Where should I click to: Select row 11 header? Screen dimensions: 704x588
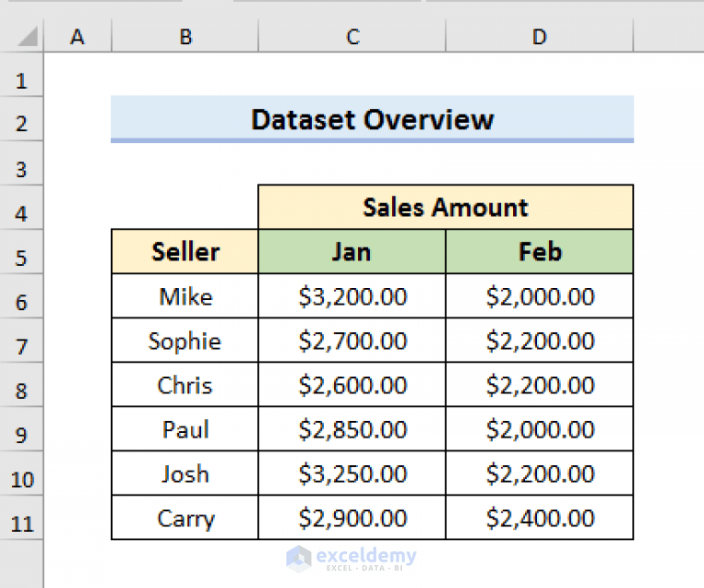click(21, 517)
